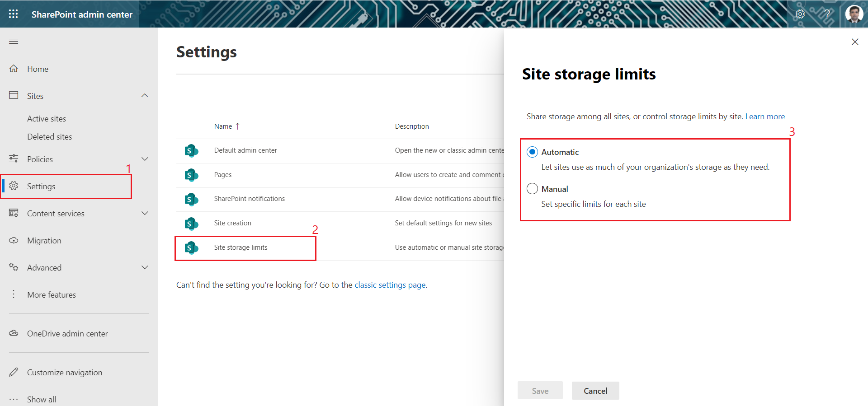868x406 pixels.
Task: Open the app launcher waffle icon
Action: pos(14,14)
